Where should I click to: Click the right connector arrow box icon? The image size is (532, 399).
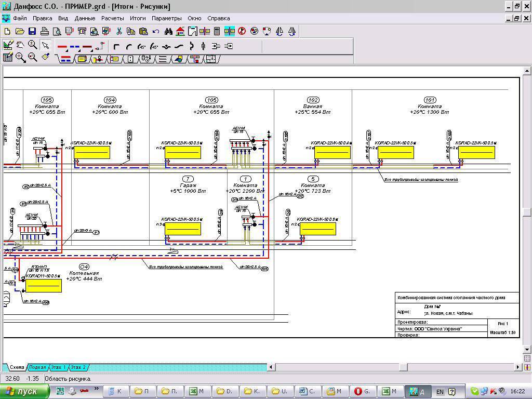coord(229,46)
